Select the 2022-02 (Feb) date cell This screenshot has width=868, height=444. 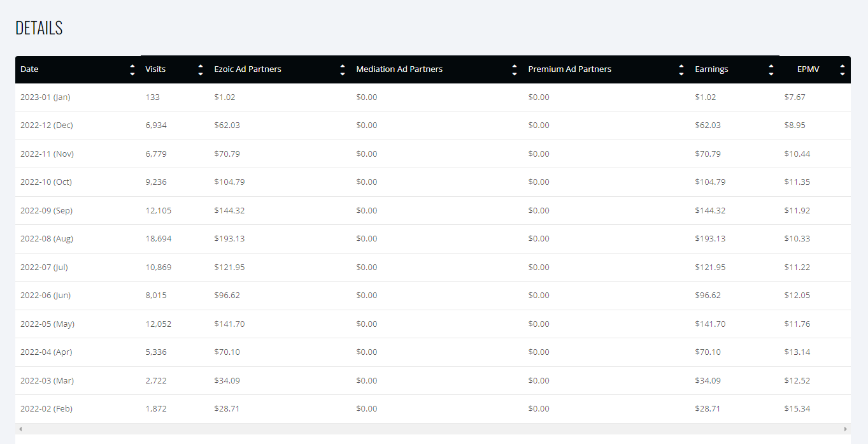click(46, 409)
